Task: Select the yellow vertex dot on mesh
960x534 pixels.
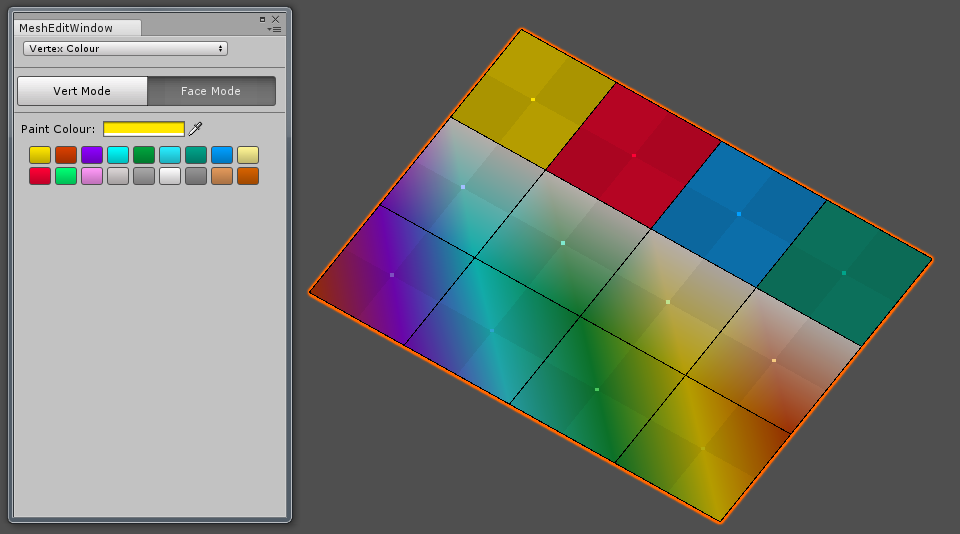Action: 533,99
